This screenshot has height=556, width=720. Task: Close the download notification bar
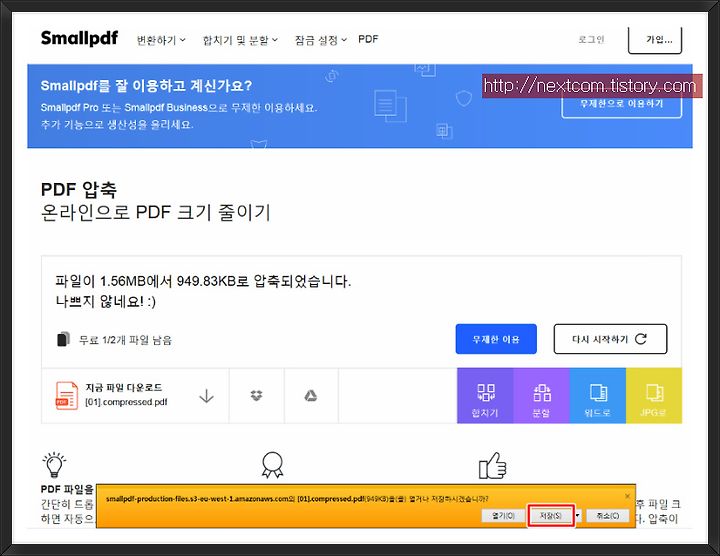pos(627,496)
